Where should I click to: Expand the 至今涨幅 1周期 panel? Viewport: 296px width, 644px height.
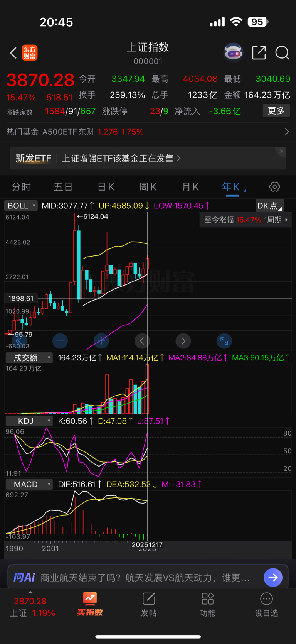coord(246,220)
